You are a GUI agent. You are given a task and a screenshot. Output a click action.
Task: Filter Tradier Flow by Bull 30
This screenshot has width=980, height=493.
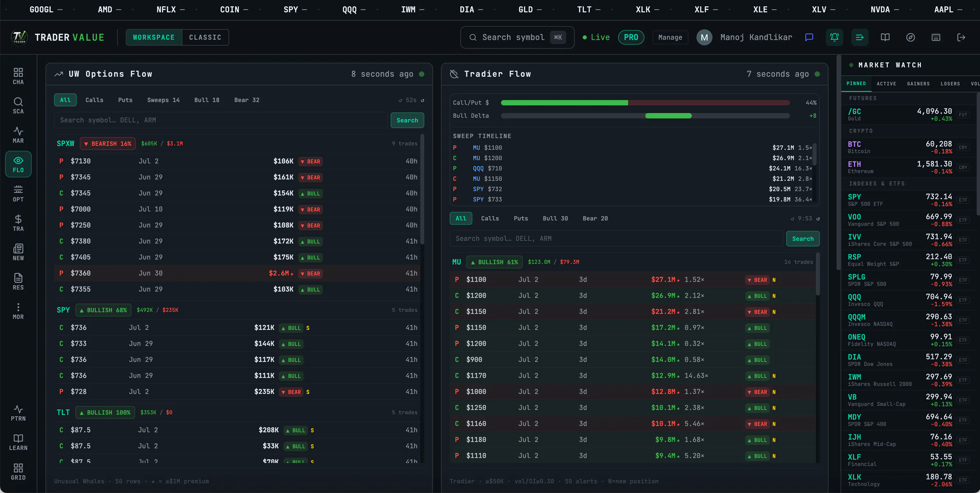pyautogui.click(x=555, y=218)
